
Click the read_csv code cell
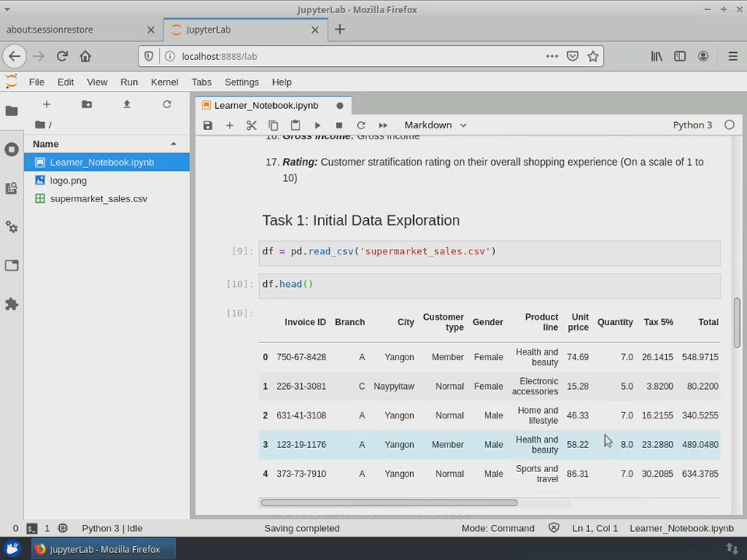(x=489, y=253)
